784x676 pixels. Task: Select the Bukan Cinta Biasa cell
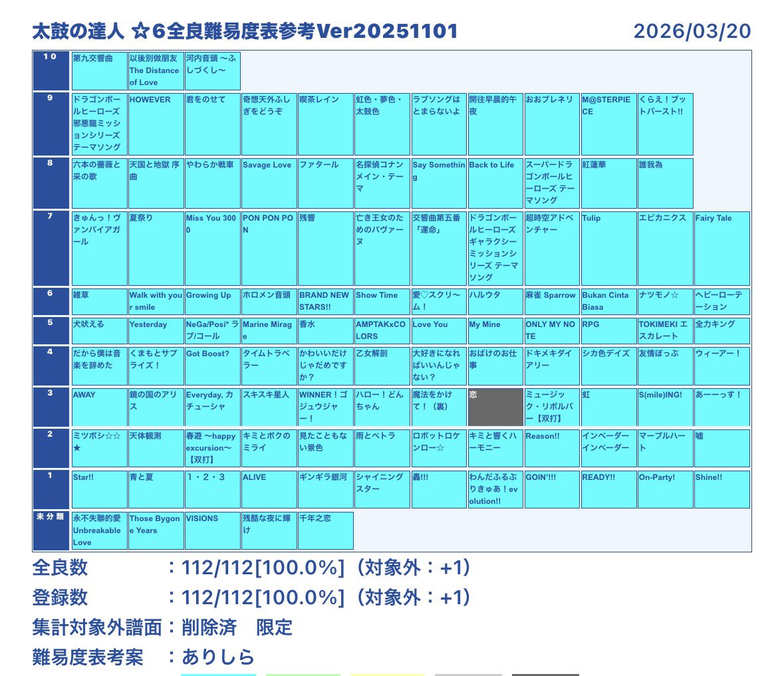pyautogui.click(x=608, y=301)
